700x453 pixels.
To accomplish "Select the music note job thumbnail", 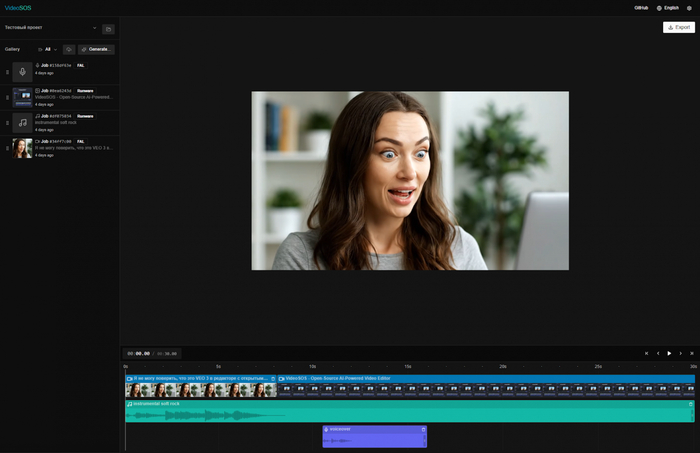I will 22,122.
